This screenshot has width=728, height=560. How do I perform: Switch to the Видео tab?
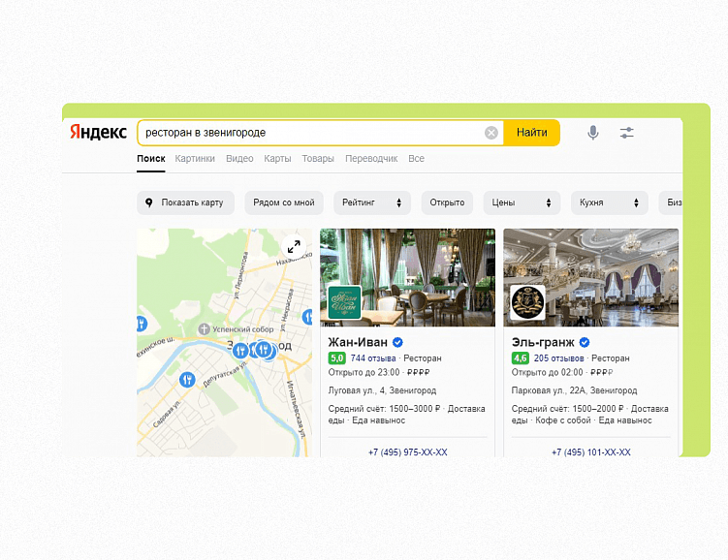239,159
